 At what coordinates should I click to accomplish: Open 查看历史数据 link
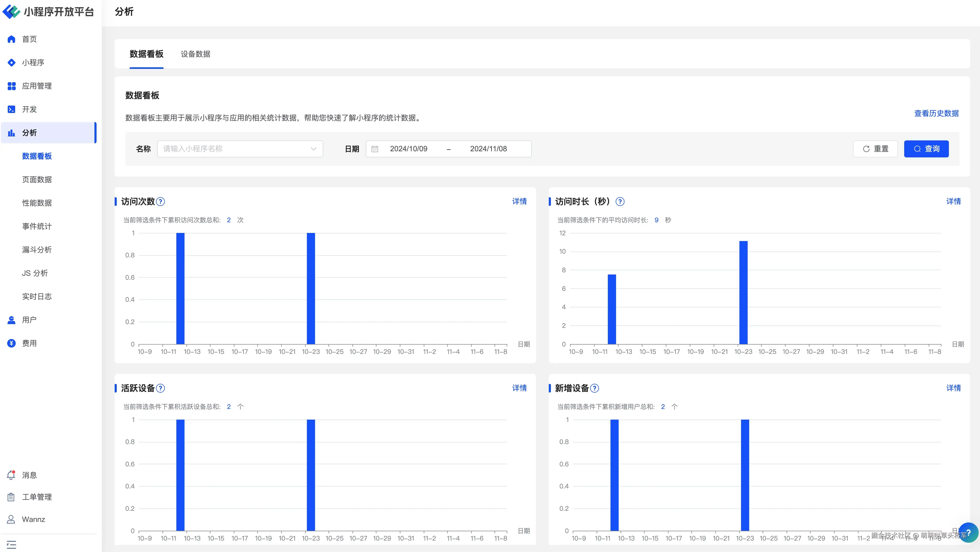tap(936, 113)
